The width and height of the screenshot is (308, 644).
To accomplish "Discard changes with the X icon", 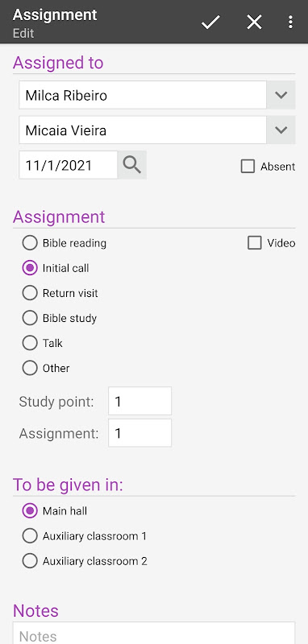I will coord(254,22).
